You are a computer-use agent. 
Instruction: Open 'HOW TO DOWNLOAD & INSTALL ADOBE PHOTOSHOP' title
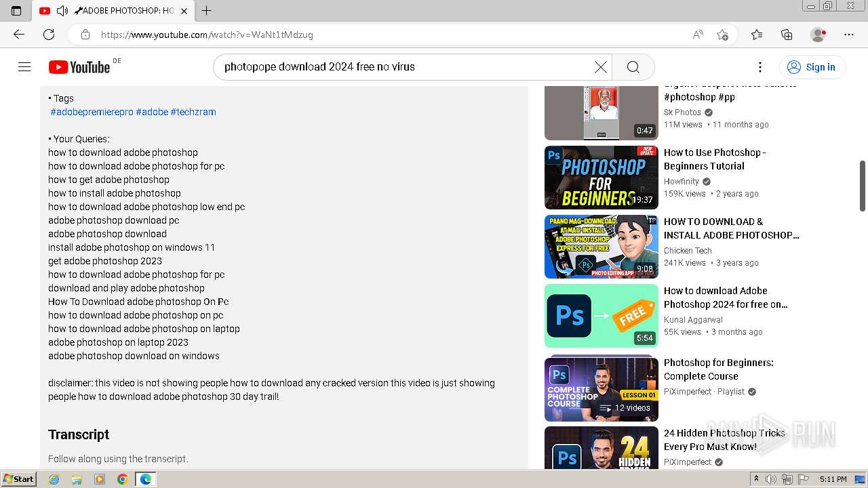point(732,228)
